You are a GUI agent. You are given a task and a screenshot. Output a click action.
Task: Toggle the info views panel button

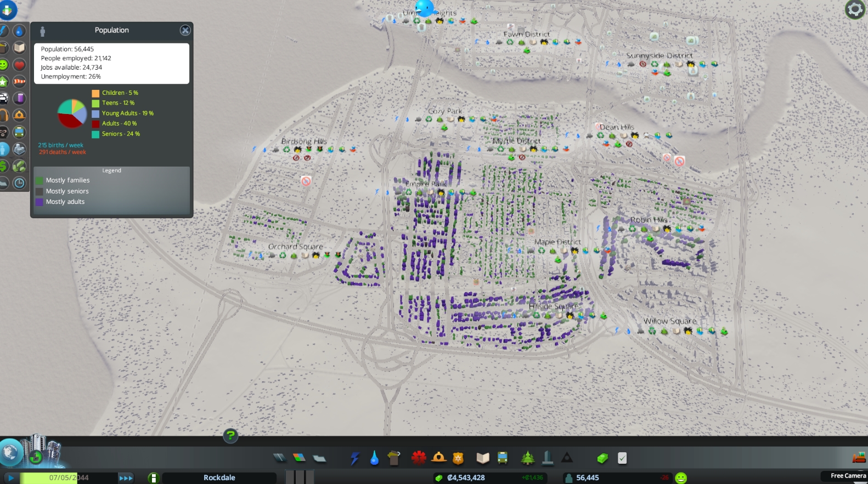click(8, 9)
